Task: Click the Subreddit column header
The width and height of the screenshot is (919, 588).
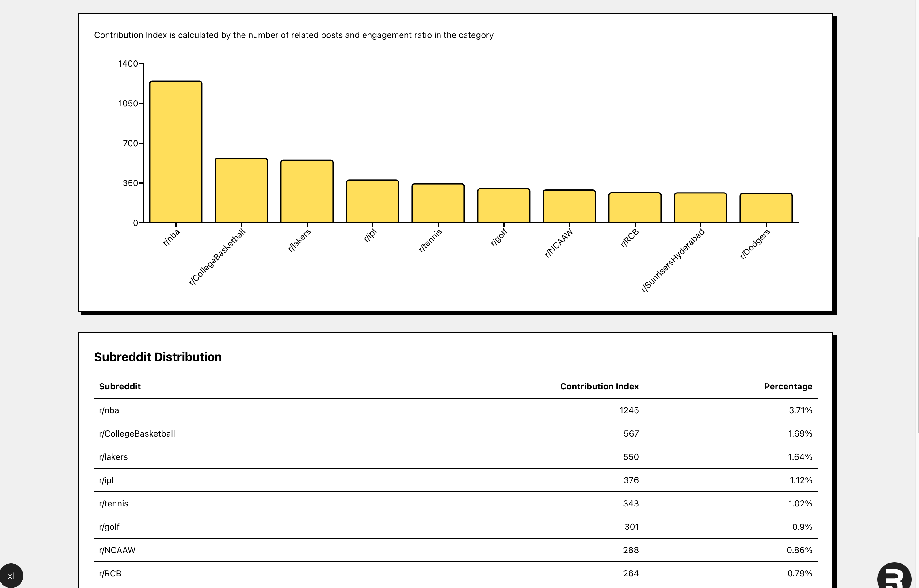Action: tap(120, 386)
